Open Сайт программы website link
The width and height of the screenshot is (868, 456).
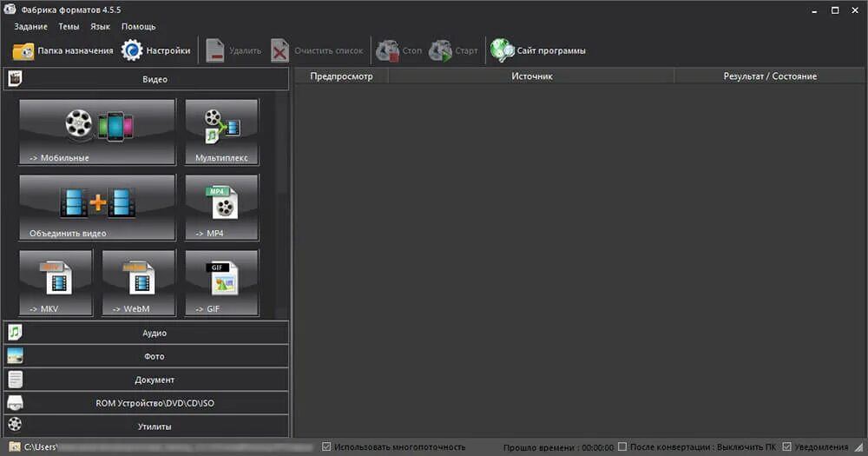[x=537, y=51]
